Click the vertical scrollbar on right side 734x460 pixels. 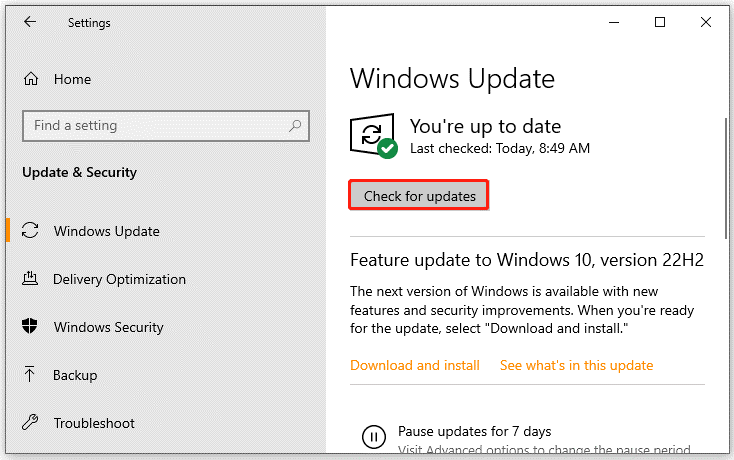click(725, 178)
